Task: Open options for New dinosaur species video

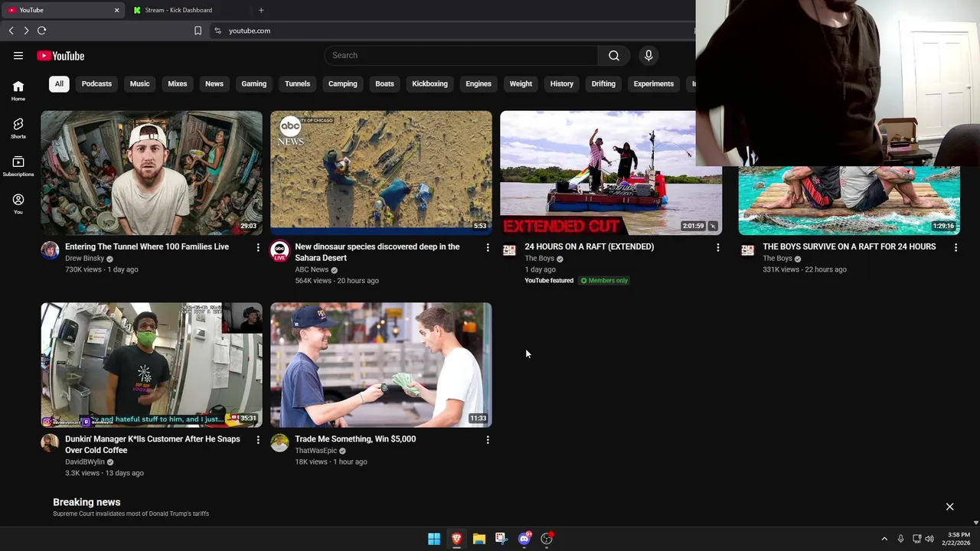Action: [x=488, y=247]
